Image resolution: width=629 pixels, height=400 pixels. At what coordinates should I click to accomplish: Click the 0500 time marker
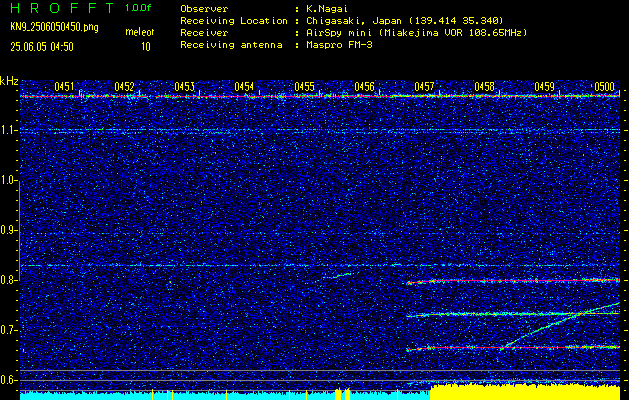[605, 86]
